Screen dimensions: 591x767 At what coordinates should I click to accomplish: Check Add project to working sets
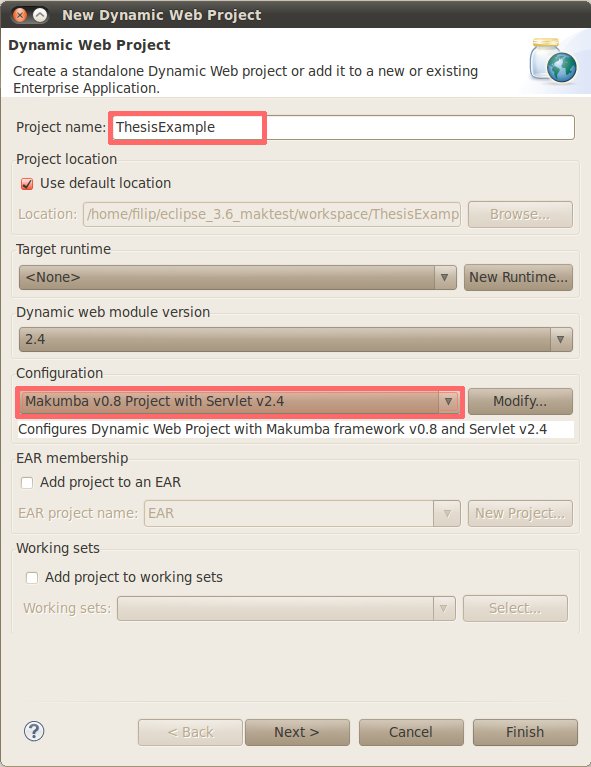click(32, 578)
